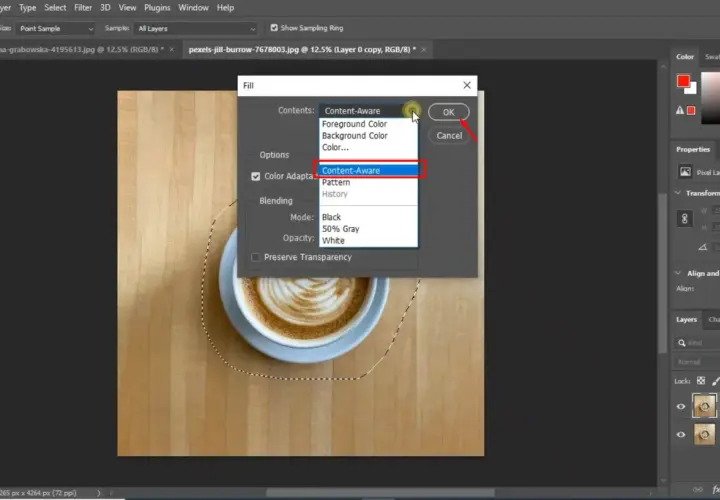Viewport: 720px width, 500px height.
Task: Select the Color panel tab
Action: 685,57
